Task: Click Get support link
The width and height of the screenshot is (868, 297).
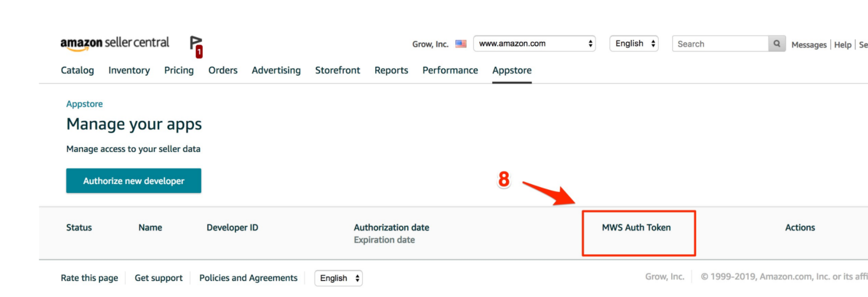Action: point(158,278)
